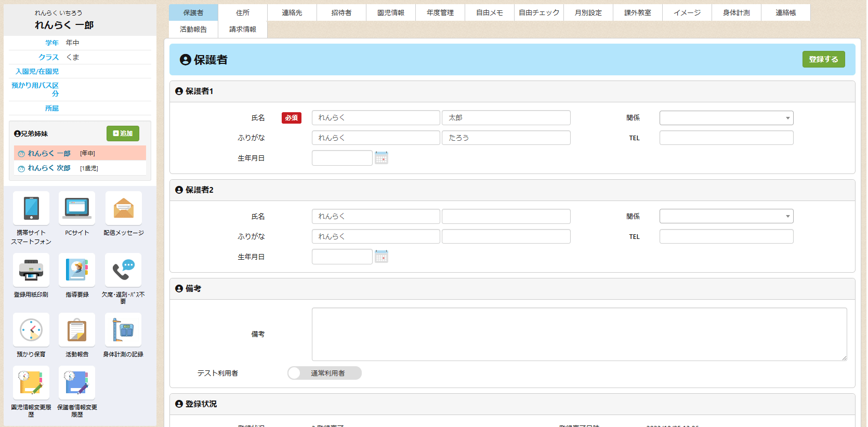This screenshot has width=868, height=427.
Task: Click the 学年 label in student info
Action: 52,43
